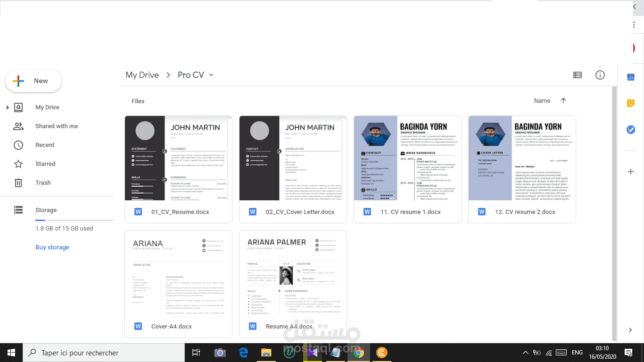Viewport: 644px width, 362px height.
Task: Click Word icon of 12. CV resume 2.docx
Action: 482,212
